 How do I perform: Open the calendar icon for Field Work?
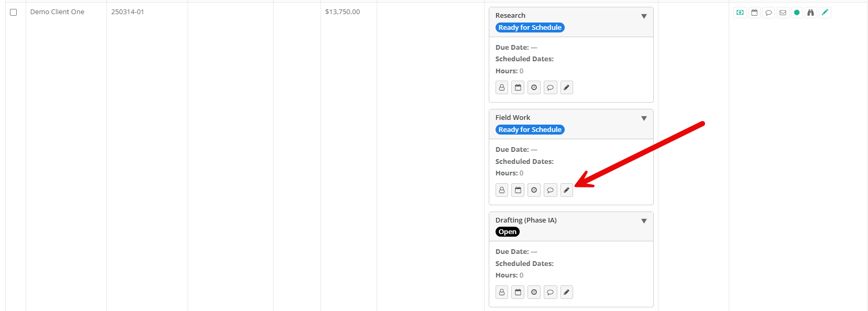point(518,190)
